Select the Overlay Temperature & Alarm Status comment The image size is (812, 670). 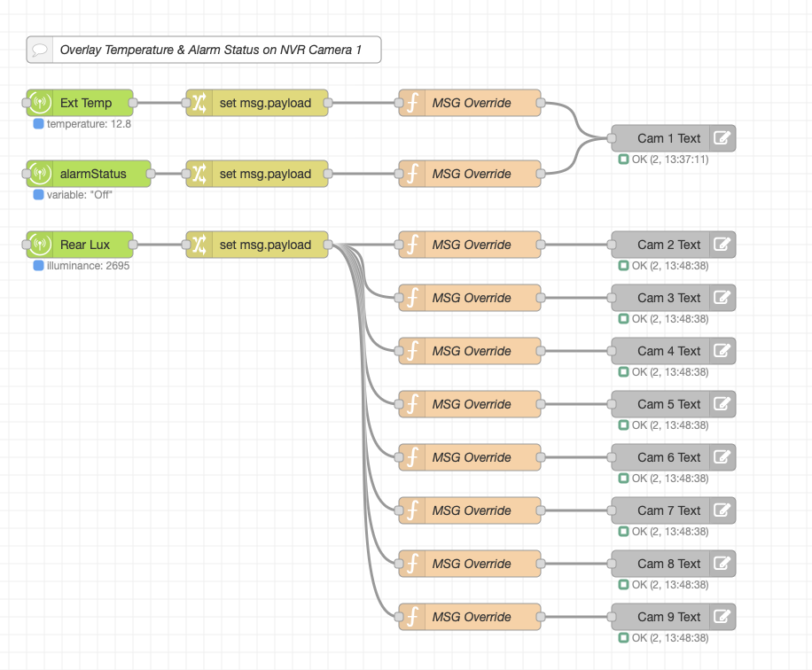(x=210, y=50)
